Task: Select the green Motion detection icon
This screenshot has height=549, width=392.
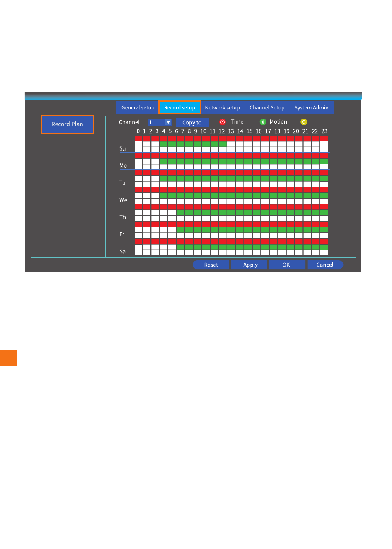Action: pos(263,122)
